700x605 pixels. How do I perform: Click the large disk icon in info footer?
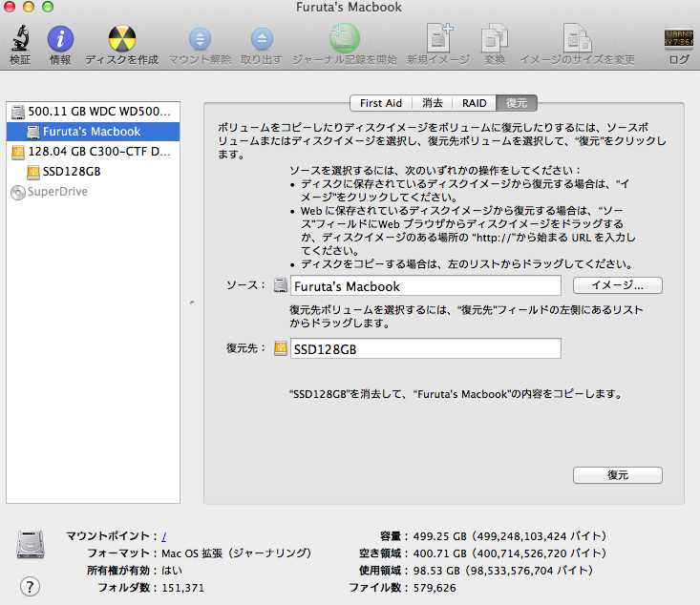coord(31,544)
